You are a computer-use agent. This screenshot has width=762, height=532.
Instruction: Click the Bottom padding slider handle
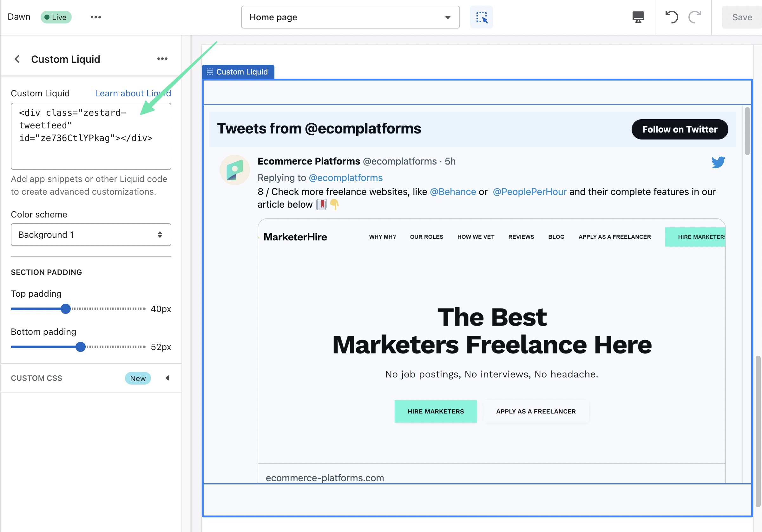coord(80,347)
